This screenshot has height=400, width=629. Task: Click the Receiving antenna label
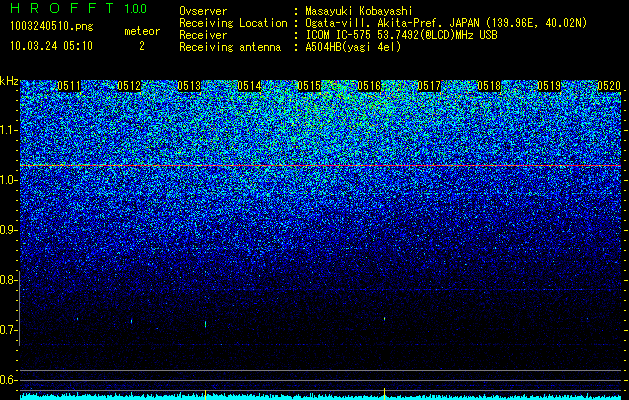(x=230, y=47)
